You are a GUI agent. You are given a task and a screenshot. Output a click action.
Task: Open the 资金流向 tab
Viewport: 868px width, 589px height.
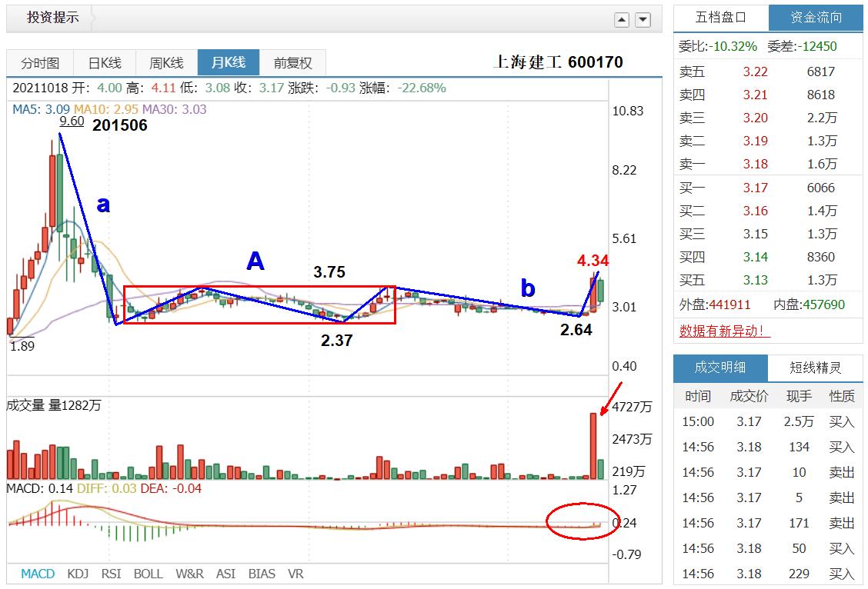pyautogui.click(x=816, y=18)
